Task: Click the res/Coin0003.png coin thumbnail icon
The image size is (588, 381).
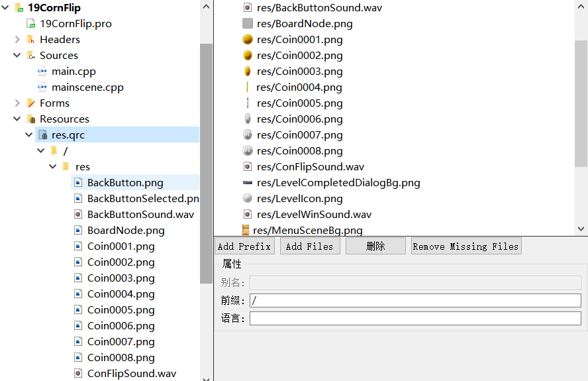Action: tap(248, 71)
